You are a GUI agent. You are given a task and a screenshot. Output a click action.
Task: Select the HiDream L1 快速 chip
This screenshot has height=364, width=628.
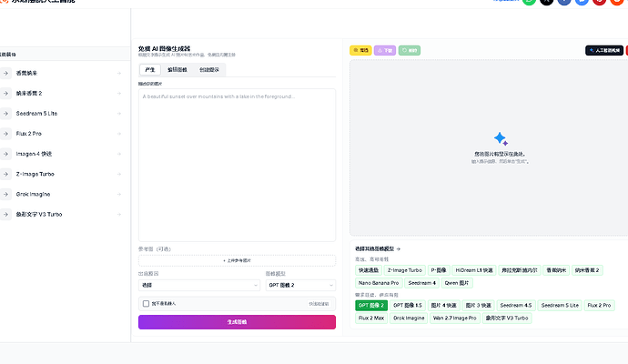click(x=474, y=270)
